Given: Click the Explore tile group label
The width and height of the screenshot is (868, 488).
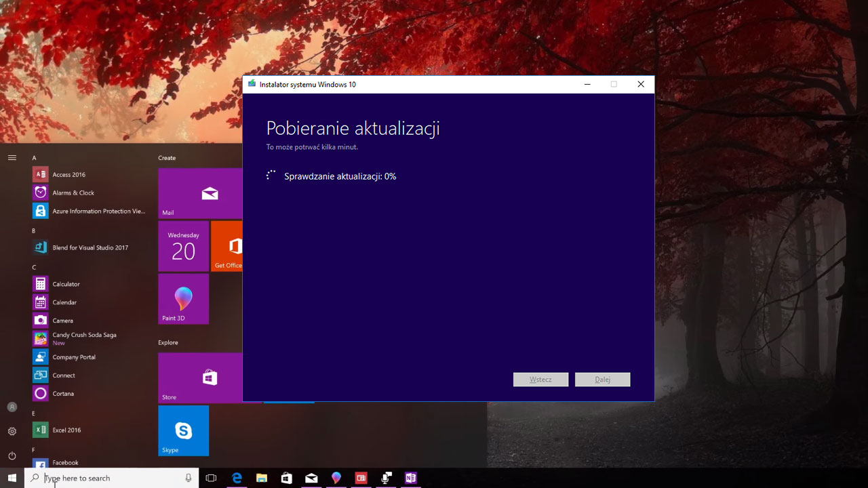Looking at the screenshot, I should click(x=168, y=342).
